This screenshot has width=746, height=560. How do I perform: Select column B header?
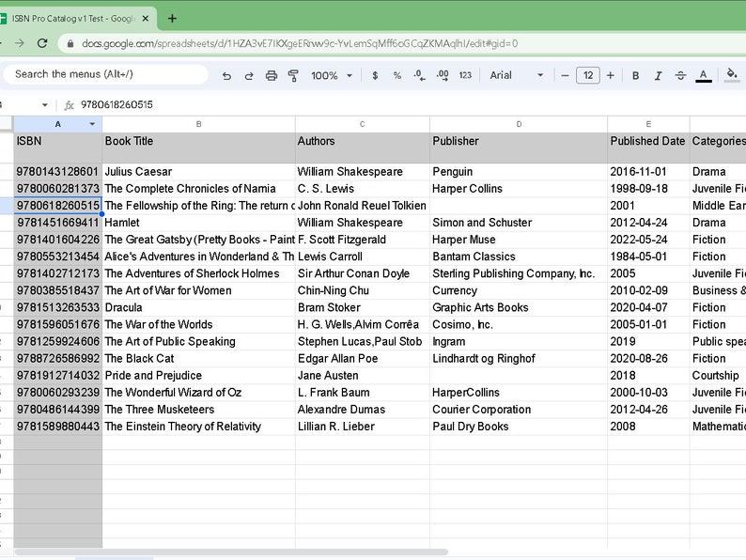[x=198, y=124]
